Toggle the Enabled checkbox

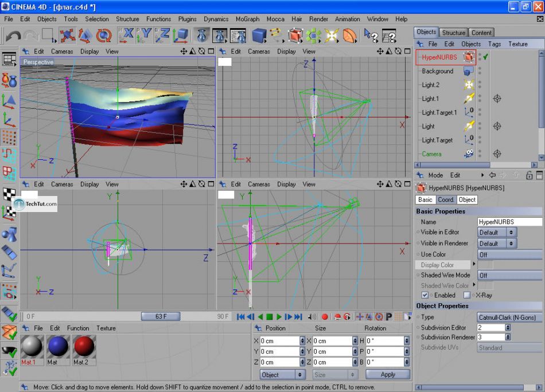425,295
